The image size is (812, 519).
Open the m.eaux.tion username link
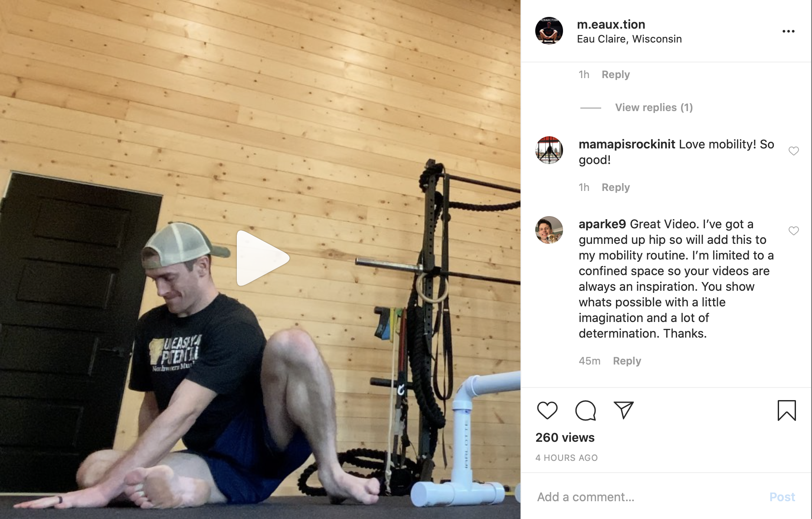611,24
